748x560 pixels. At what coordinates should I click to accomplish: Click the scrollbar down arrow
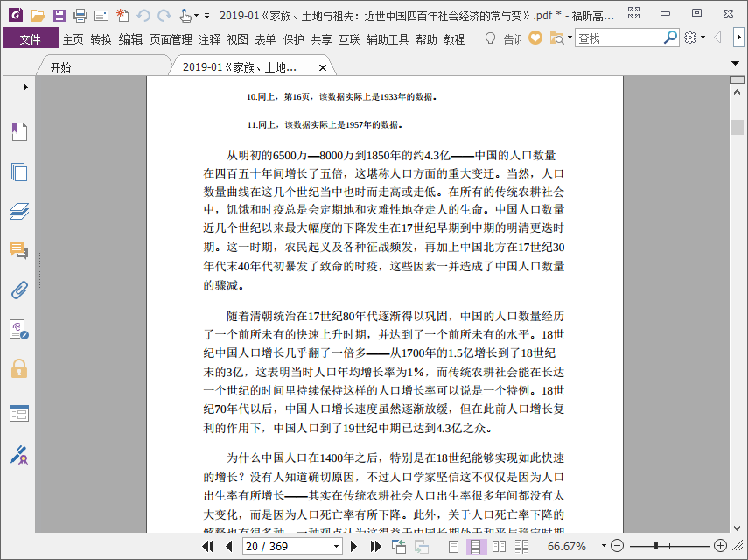737,528
